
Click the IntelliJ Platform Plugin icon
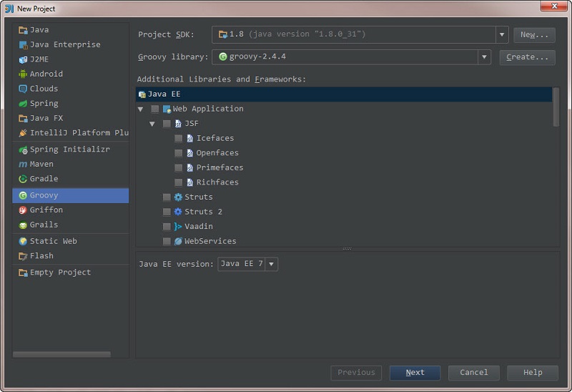pos(23,133)
